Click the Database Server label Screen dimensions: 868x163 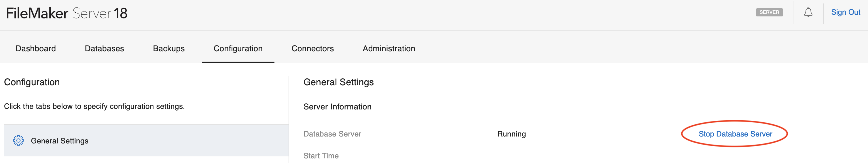(x=332, y=134)
